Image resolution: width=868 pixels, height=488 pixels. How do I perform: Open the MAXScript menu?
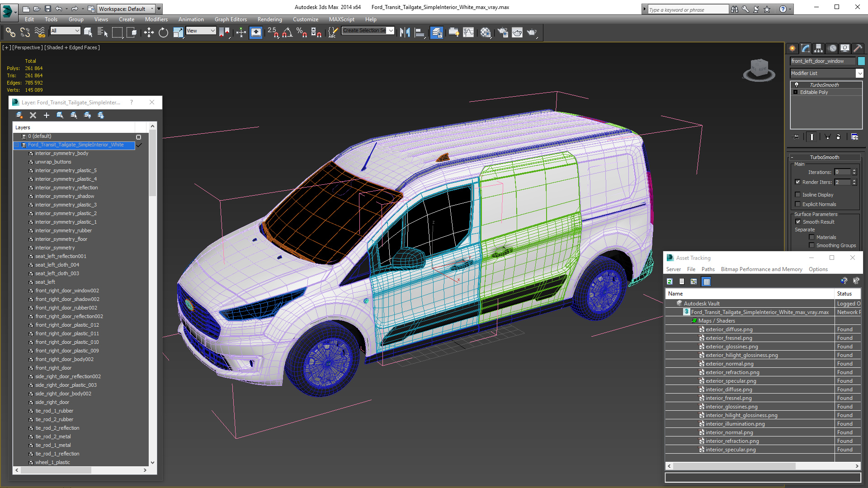pyautogui.click(x=342, y=19)
